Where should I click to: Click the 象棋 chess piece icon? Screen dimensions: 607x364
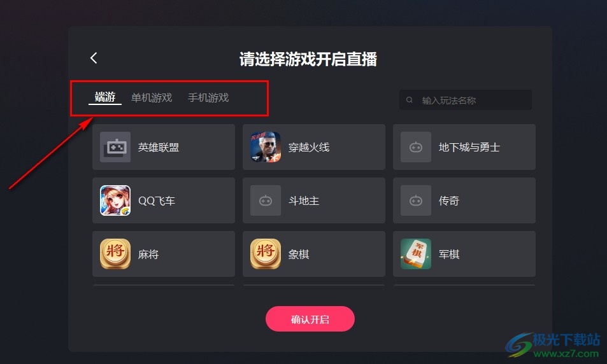(266, 254)
